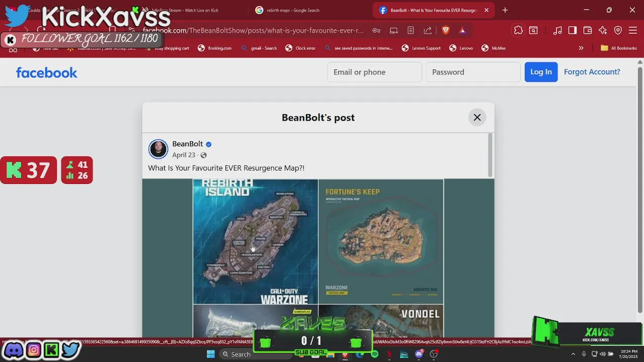Open BeanBolt's profile picture

point(158,149)
